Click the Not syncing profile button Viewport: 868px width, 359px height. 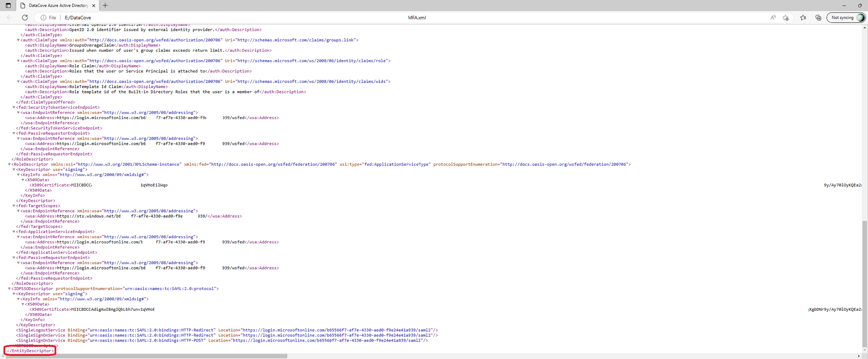coord(846,18)
